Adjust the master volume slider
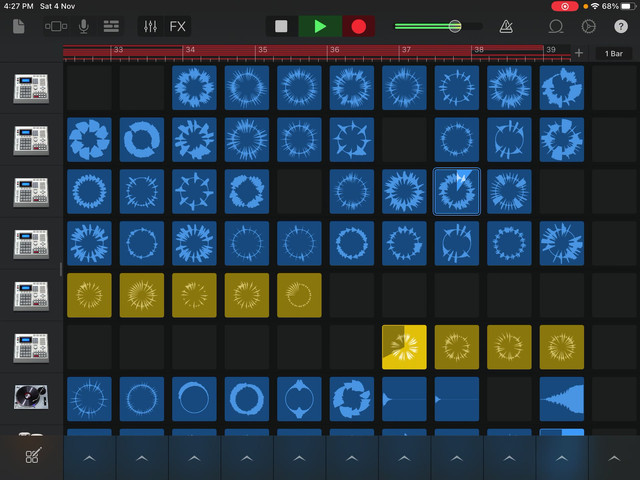The height and width of the screenshot is (480, 640). click(x=438, y=27)
